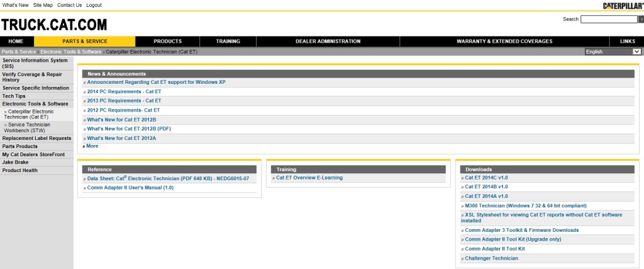This screenshot has height=269, width=644.
Task: Open Cat ET Windows XP support announcement
Action: (156, 83)
